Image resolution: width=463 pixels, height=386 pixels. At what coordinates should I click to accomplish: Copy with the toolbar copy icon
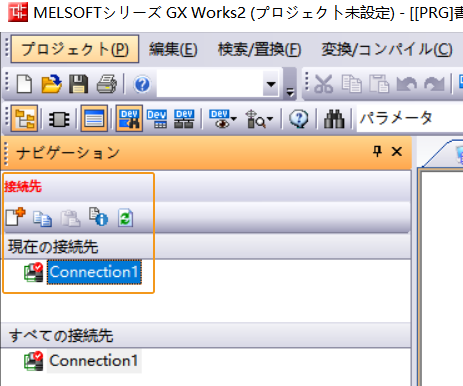(x=351, y=84)
